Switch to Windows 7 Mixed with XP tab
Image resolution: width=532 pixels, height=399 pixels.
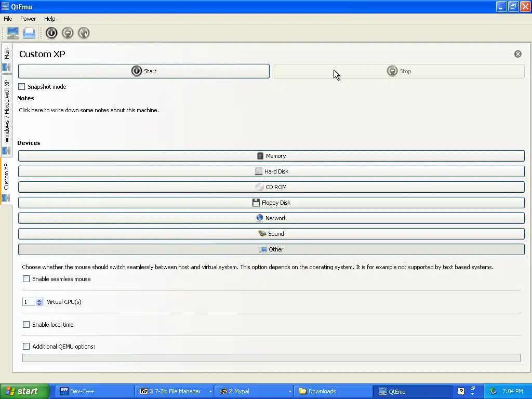coord(6,116)
